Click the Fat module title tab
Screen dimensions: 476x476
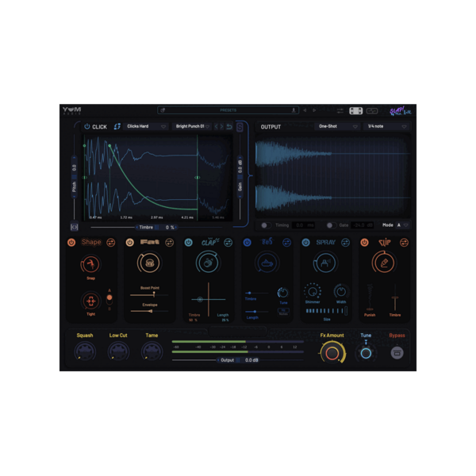pyautogui.click(x=150, y=242)
